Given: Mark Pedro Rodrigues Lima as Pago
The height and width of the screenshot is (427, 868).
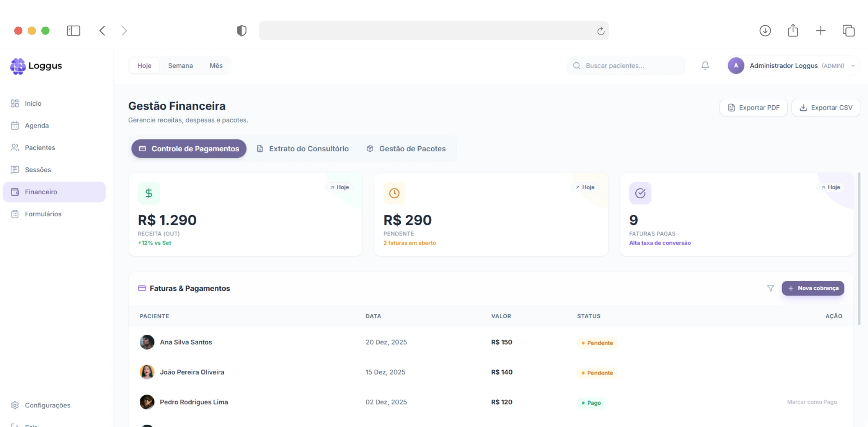Looking at the screenshot, I should click(811, 402).
